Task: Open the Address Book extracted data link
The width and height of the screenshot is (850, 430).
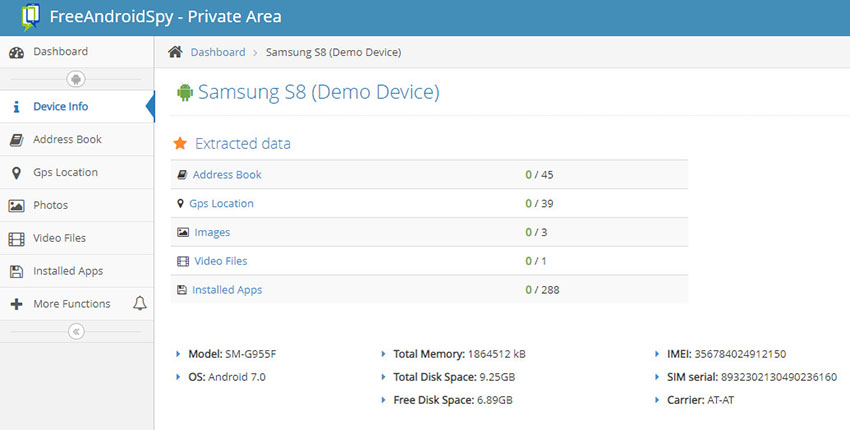Action: pos(226,175)
